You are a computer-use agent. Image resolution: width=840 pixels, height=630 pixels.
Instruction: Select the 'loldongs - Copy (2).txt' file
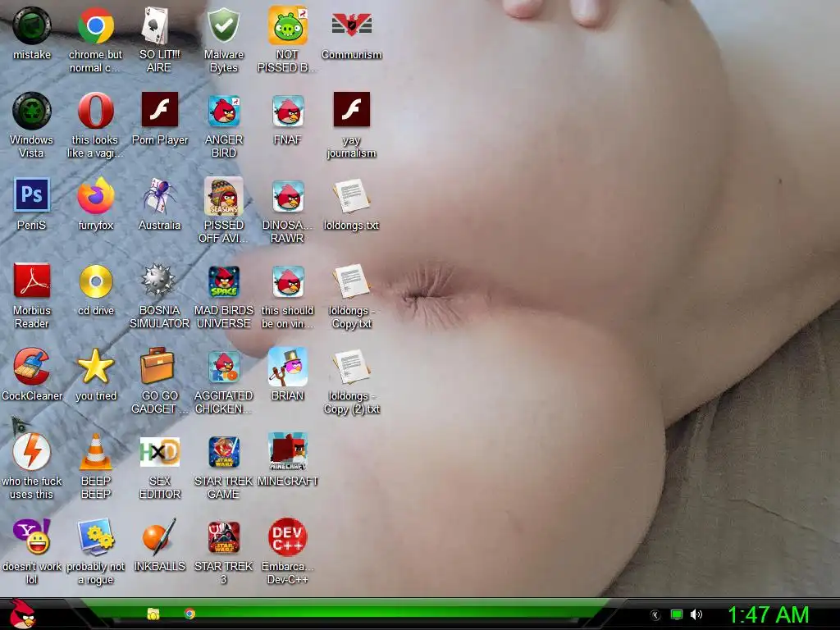(x=351, y=367)
